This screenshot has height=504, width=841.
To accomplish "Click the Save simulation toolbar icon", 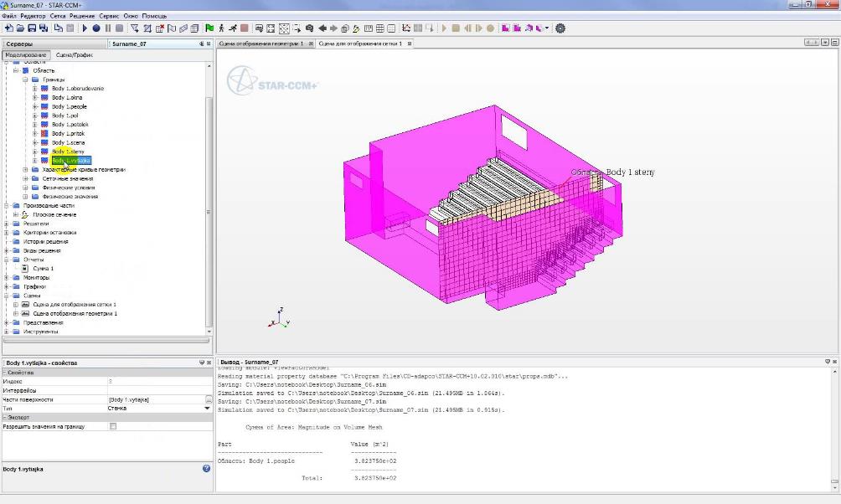I will click(32, 28).
